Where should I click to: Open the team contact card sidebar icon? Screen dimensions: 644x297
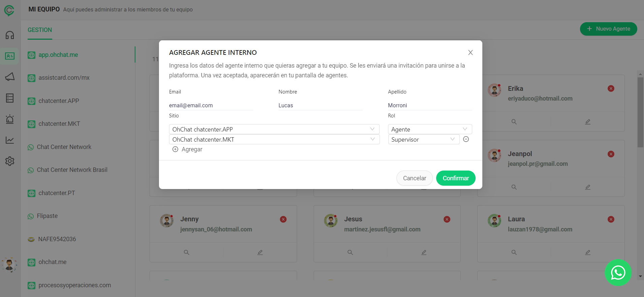10,56
